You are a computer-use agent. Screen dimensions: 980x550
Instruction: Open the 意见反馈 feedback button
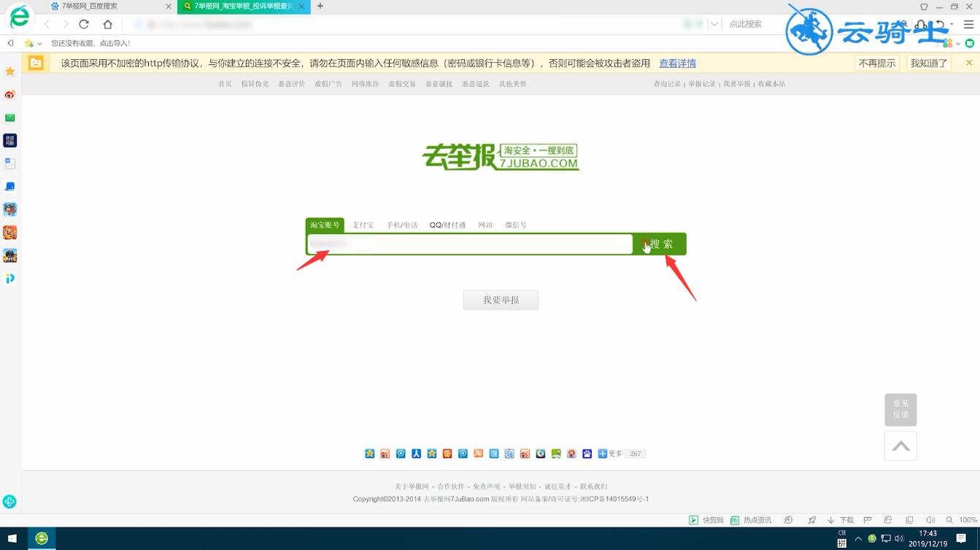(x=900, y=409)
